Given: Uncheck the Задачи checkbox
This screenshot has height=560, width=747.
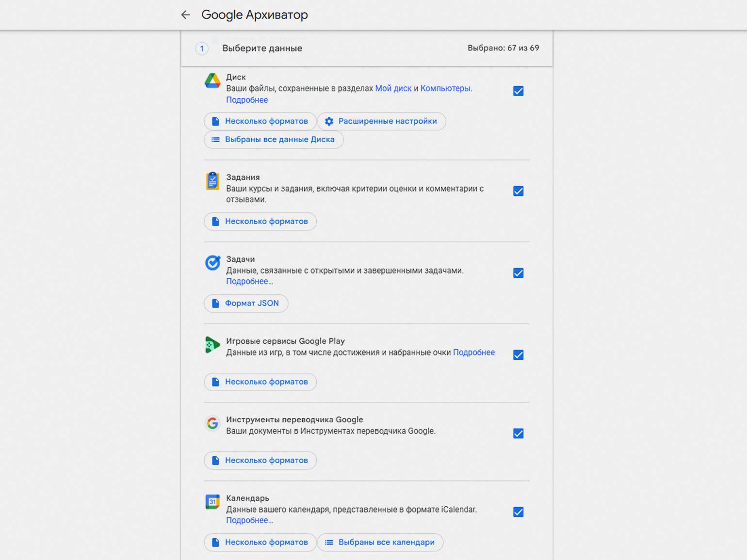Looking at the screenshot, I should click(518, 273).
